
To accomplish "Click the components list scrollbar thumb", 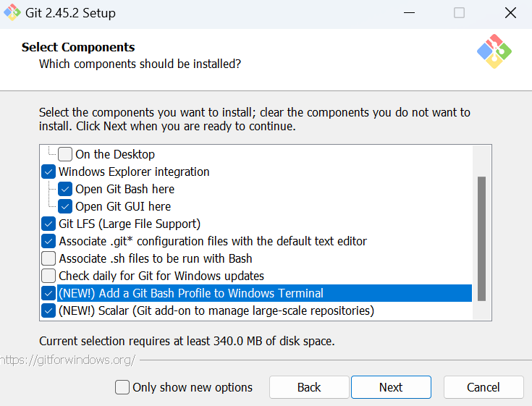I will click(481, 238).
